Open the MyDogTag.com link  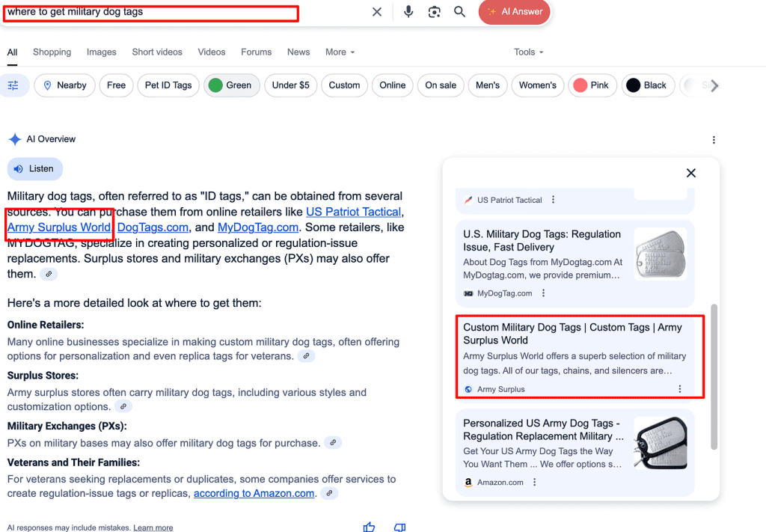pos(258,227)
